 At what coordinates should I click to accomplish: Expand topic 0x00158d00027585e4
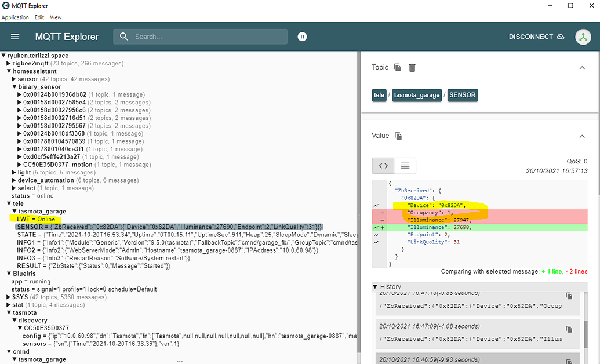tap(20, 102)
